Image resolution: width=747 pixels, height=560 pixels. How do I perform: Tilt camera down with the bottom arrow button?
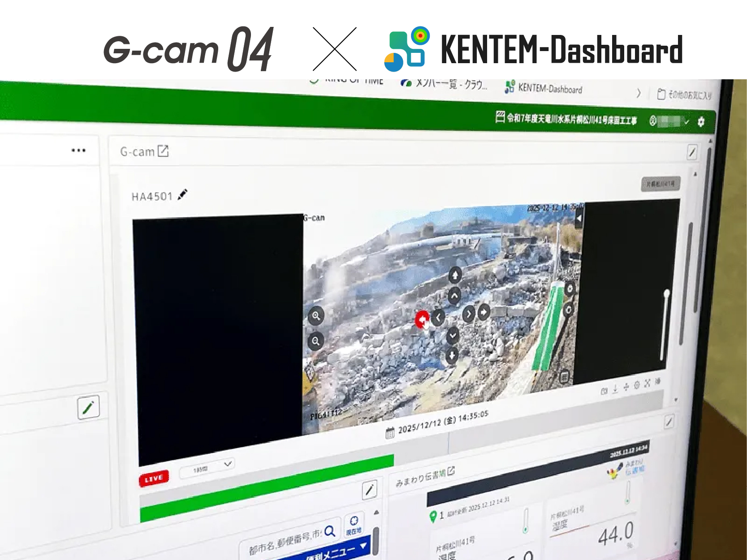point(452,356)
